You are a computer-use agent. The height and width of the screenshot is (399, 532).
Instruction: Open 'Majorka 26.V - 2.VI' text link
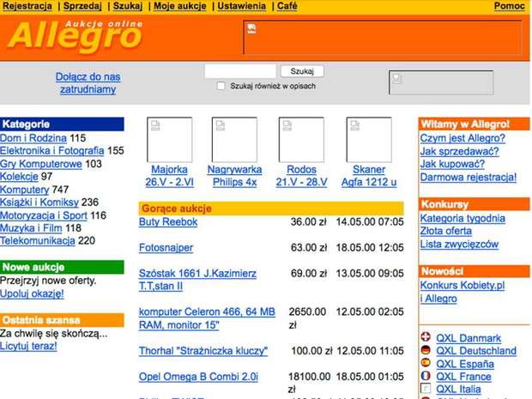[x=169, y=176]
